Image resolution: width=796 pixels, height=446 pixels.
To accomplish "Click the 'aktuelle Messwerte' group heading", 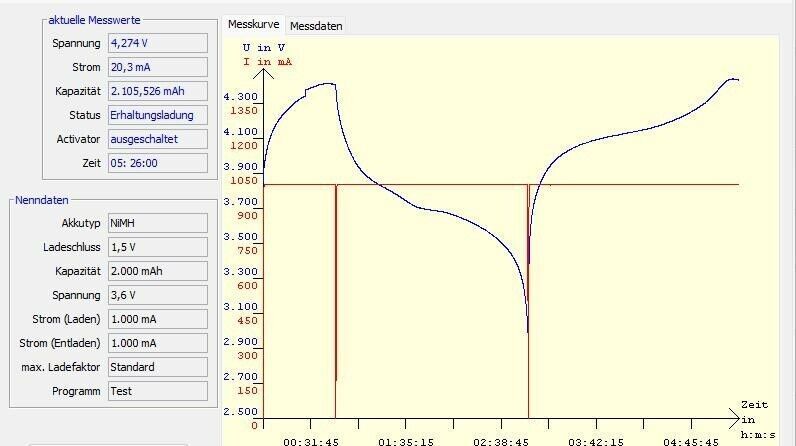I will coord(94,21).
